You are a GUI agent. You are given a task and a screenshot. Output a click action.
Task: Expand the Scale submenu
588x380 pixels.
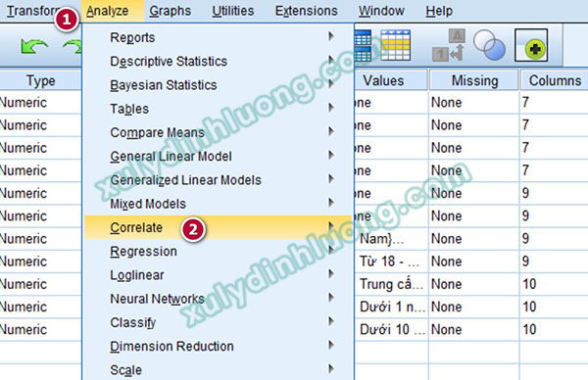coord(218,370)
